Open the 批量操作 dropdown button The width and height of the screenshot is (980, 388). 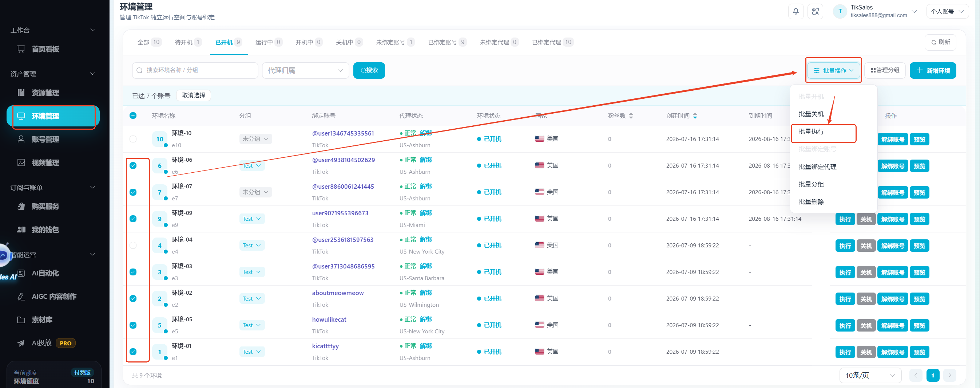833,70
